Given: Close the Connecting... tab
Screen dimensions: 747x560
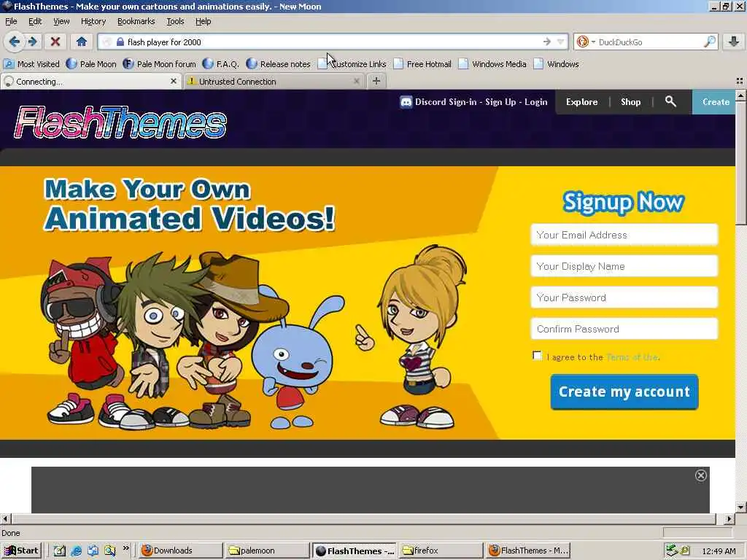Looking at the screenshot, I should click(x=174, y=82).
